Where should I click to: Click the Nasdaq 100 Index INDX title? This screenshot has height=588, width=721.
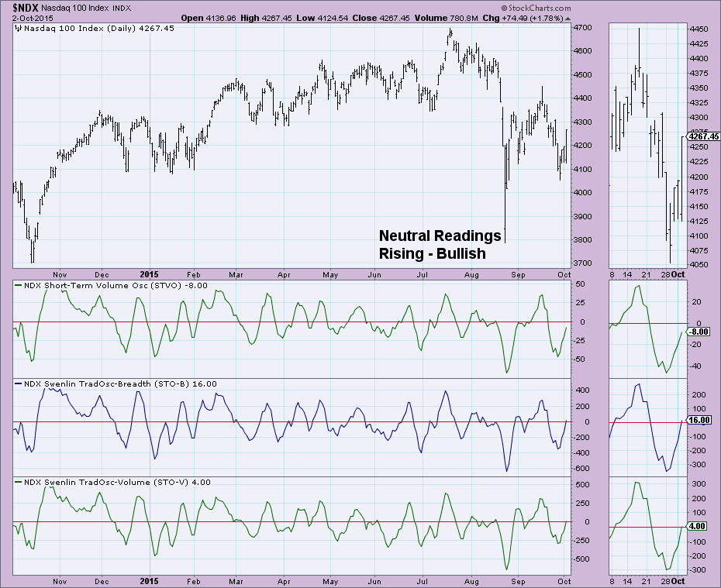(x=86, y=9)
